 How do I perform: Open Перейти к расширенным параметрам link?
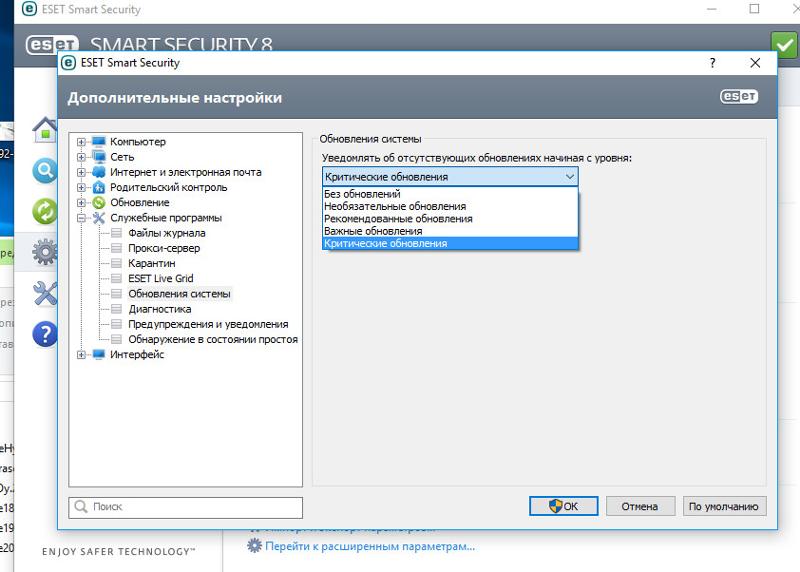(x=370, y=546)
